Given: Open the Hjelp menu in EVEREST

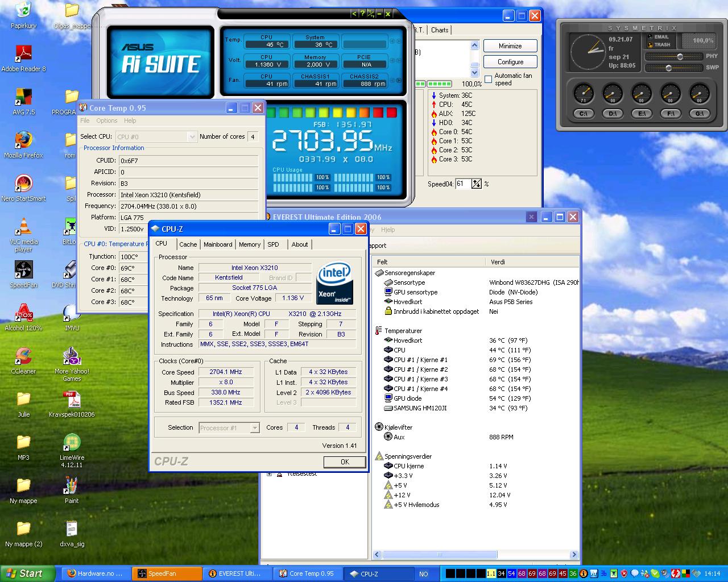Looking at the screenshot, I should pyautogui.click(x=388, y=230).
